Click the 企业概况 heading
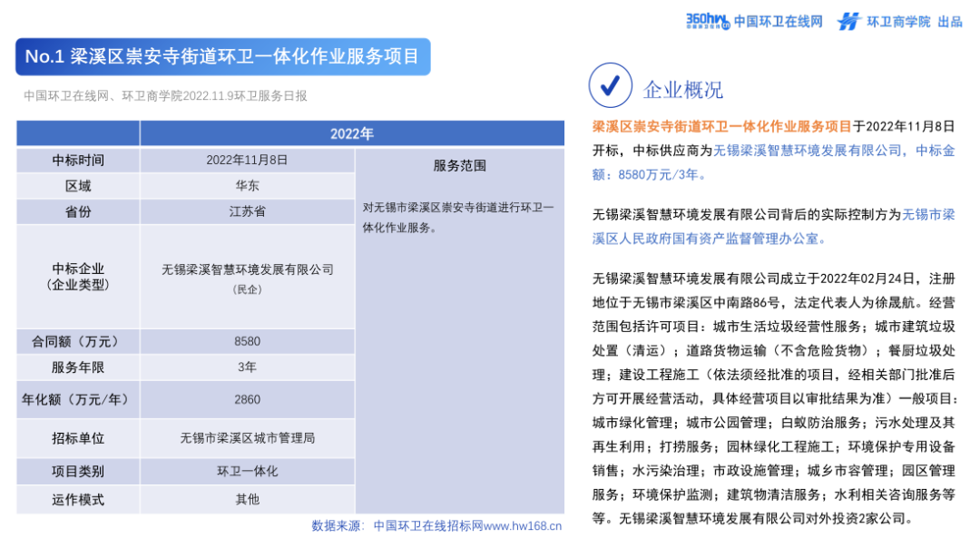Viewport: 980px width, 538px height. click(682, 90)
